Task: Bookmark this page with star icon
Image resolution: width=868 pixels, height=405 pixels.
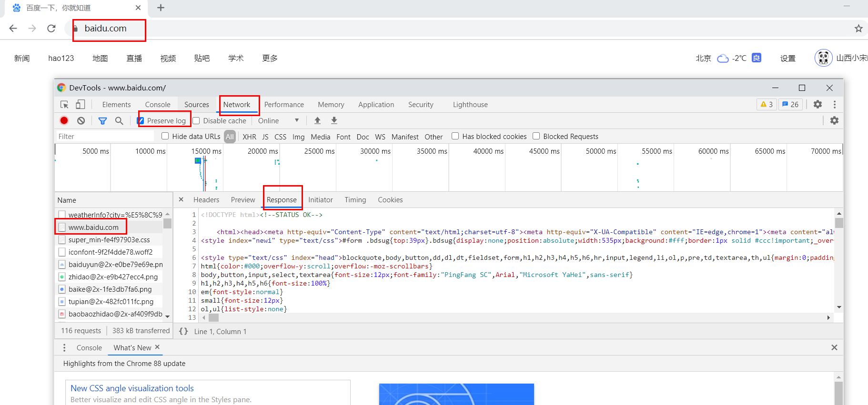Action: (x=858, y=29)
